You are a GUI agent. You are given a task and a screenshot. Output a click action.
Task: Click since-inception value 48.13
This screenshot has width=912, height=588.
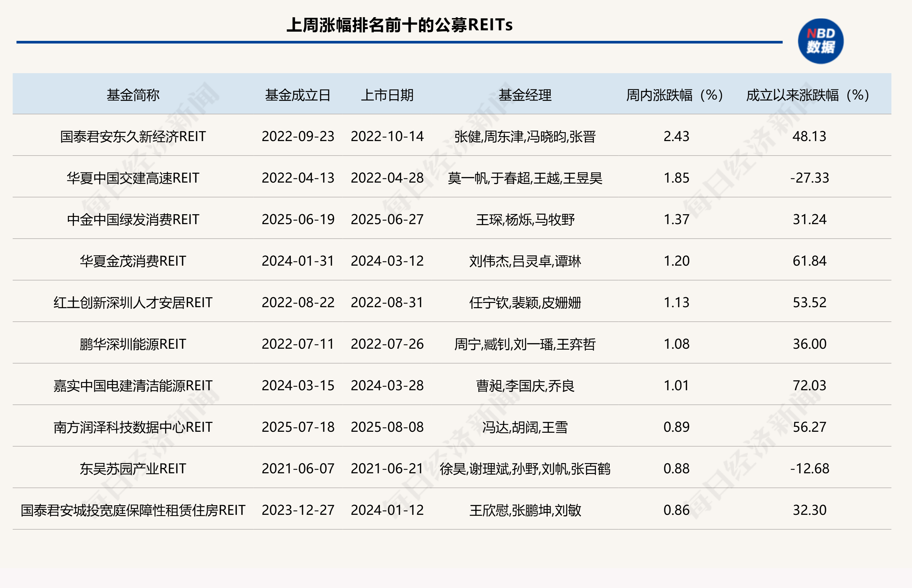[809, 136]
